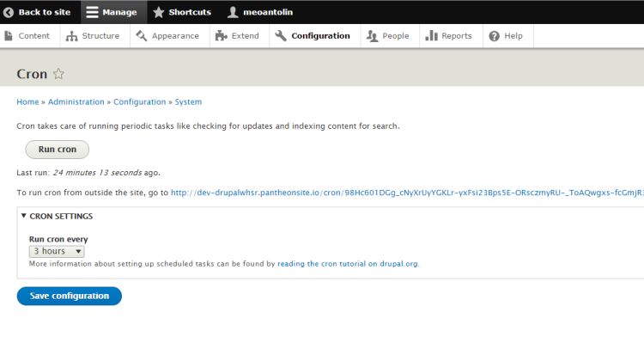
Task: Click the People users icon
Action: (x=372, y=36)
